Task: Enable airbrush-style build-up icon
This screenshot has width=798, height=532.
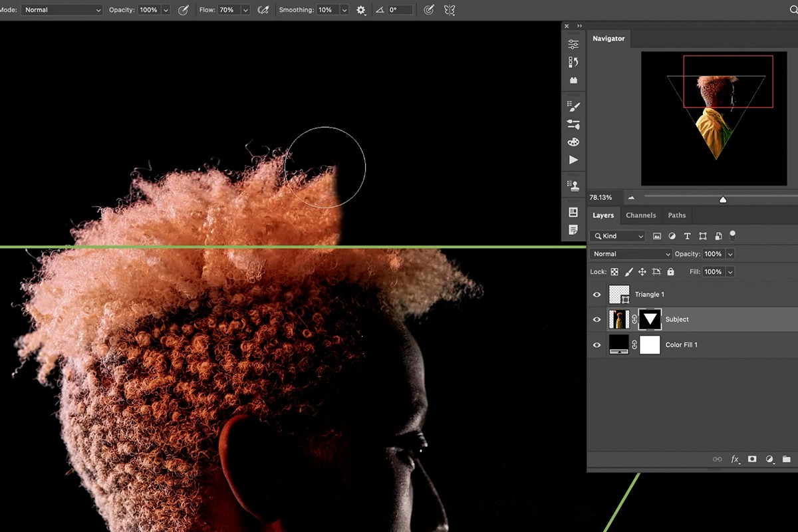Action: [x=263, y=10]
